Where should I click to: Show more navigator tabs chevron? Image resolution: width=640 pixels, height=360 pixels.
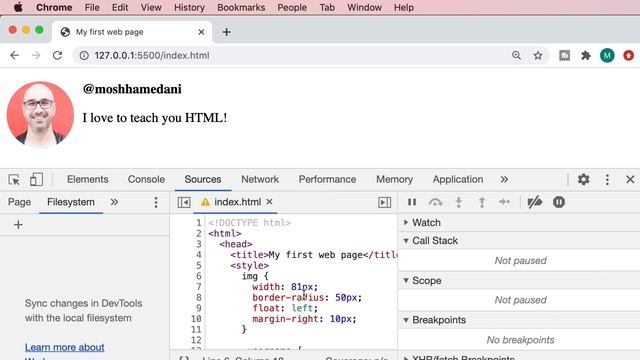pos(114,202)
